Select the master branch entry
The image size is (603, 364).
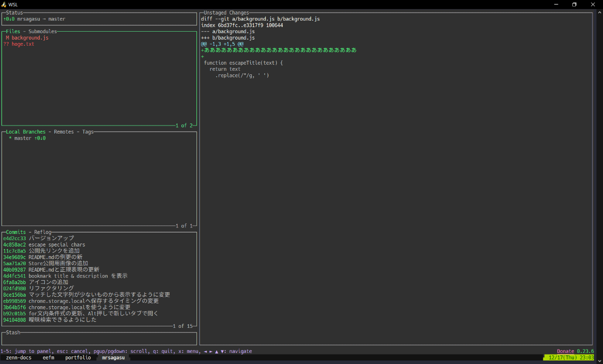tap(27, 138)
